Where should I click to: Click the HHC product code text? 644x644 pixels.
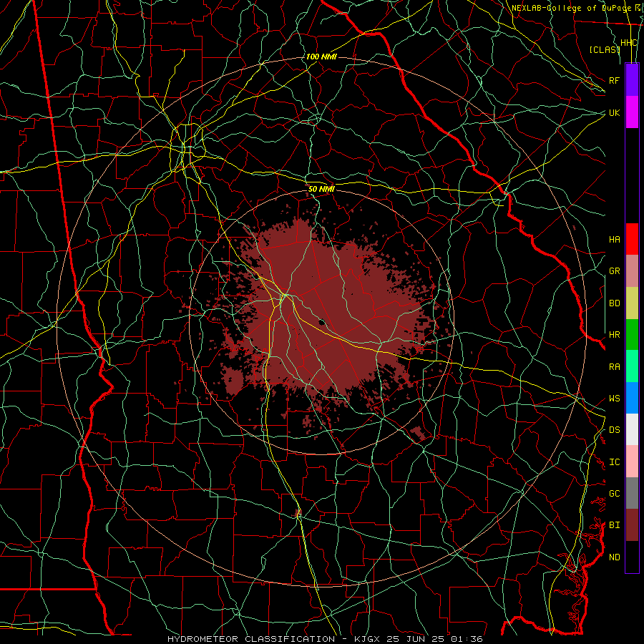[x=628, y=43]
